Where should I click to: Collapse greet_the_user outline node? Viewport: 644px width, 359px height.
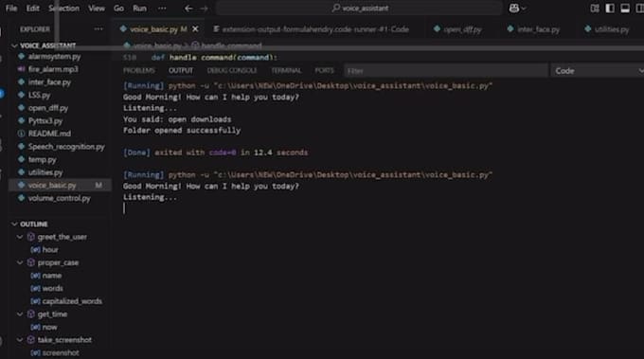tap(19, 237)
